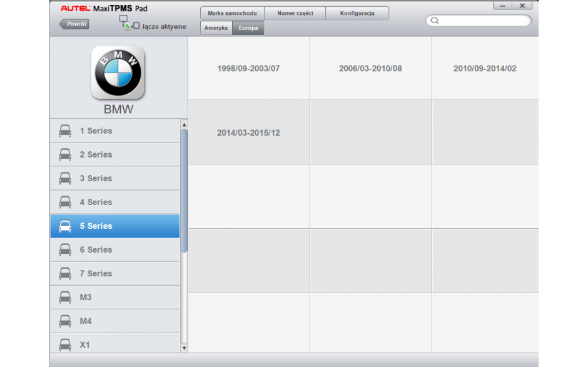Close the MaxiTPMS Pad window
Image resolution: width=588 pixels, height=367 pixels.
click(522, 6)
